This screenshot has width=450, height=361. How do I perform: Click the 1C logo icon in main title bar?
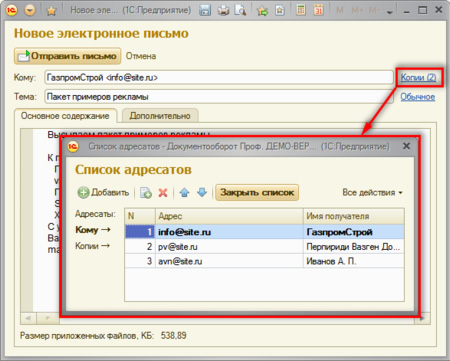point(11,10)
